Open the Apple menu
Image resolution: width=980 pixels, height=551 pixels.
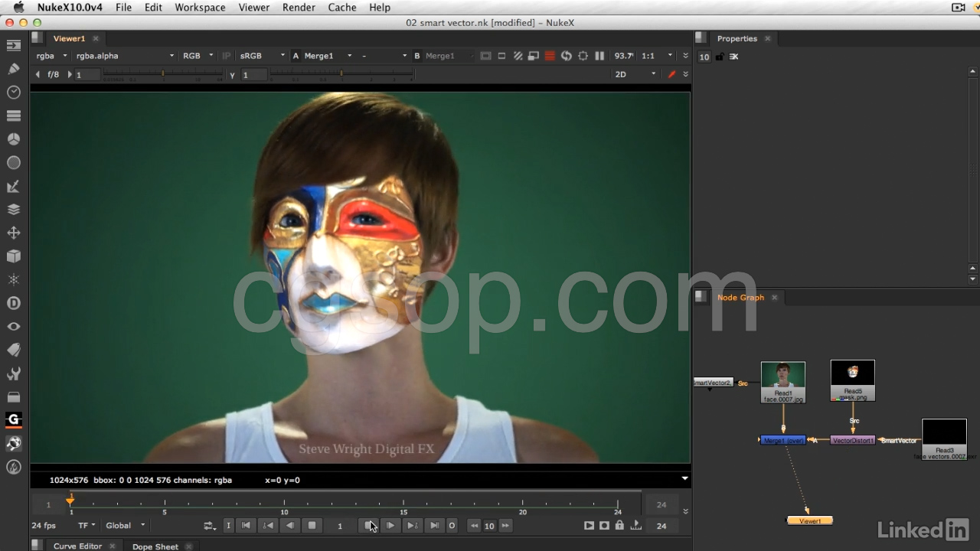(x=18, y=8)
